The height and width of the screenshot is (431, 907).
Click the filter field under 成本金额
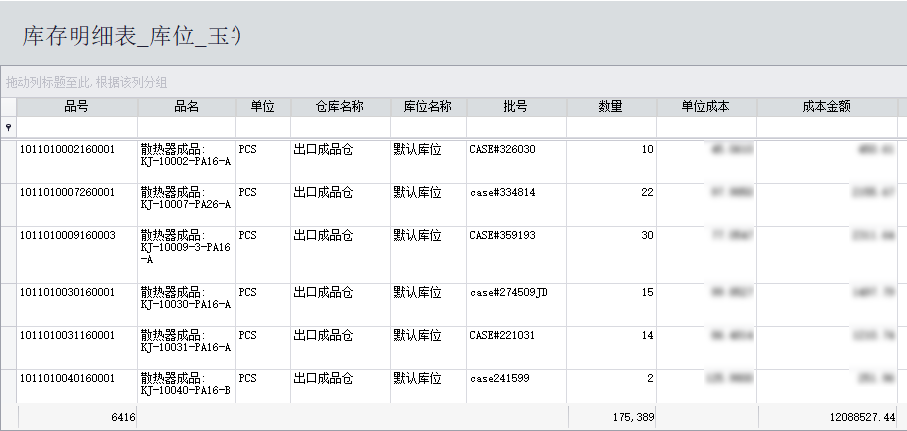tap(827, 127)
